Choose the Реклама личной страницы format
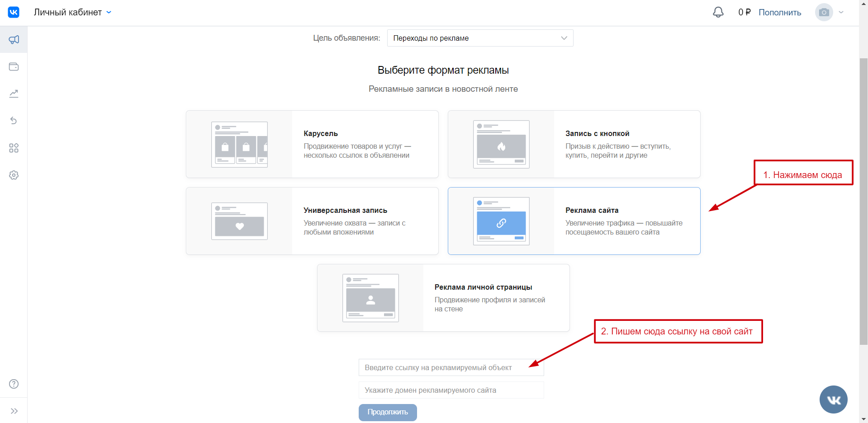Image resolution: width=868 pixels, height=423 pixels. 443,298
